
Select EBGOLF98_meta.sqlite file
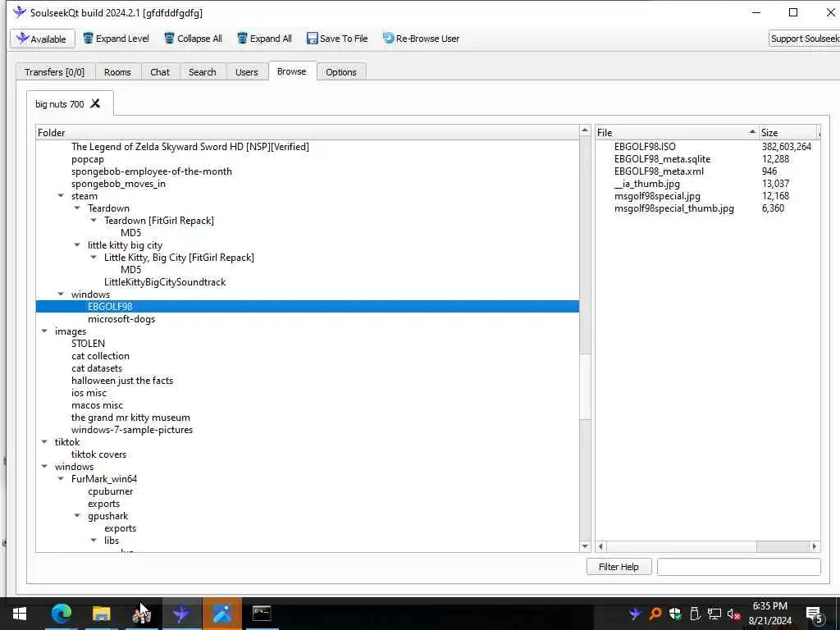pyautogui.click(x=662, y=159)
